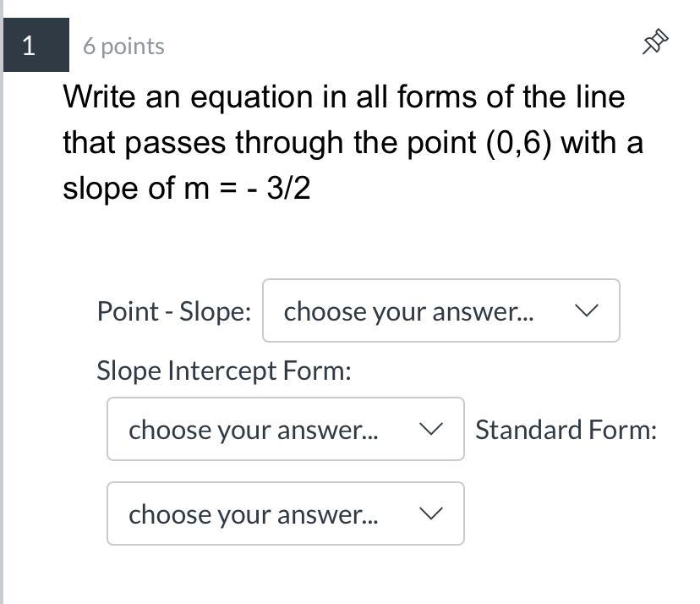700x604 pixels.
Task: Click the chevron arrow in Slope Intercept dropdown
Action: click(x=431, y=430)
